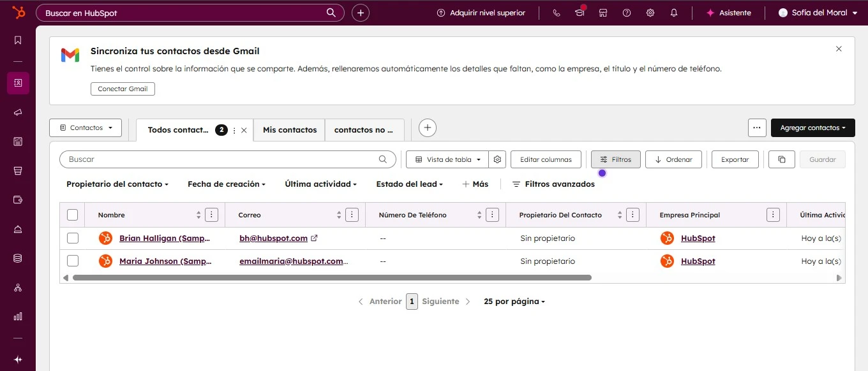Image resolution: width=868 pixels, height=371 pixels.
Task: Open HubSpot settings gear icon
Action: 650,12
